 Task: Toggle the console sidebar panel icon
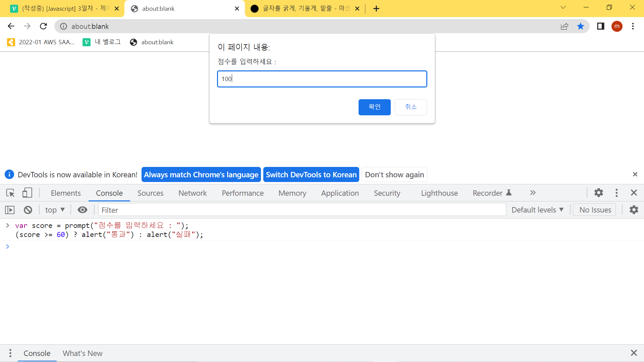tap(10, 210)
